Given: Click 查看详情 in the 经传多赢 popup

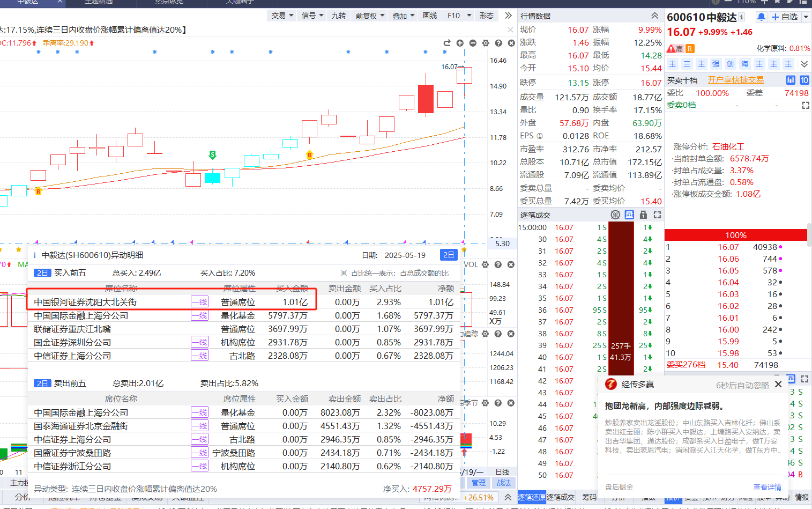Looking at the screenshot, I should 767,487.
